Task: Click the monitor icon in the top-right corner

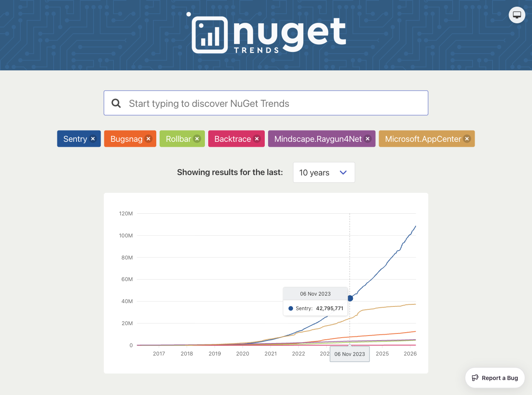Action: tap(517, 15)
